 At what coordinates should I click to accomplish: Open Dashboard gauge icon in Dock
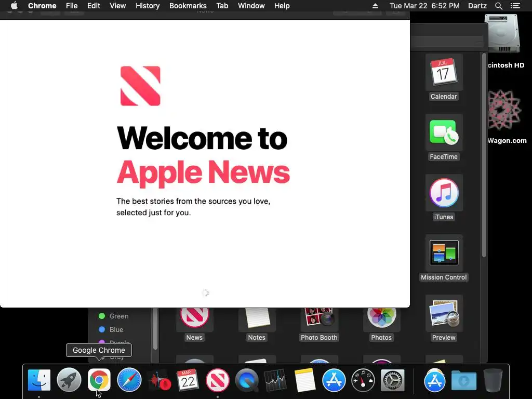[363, 380]
